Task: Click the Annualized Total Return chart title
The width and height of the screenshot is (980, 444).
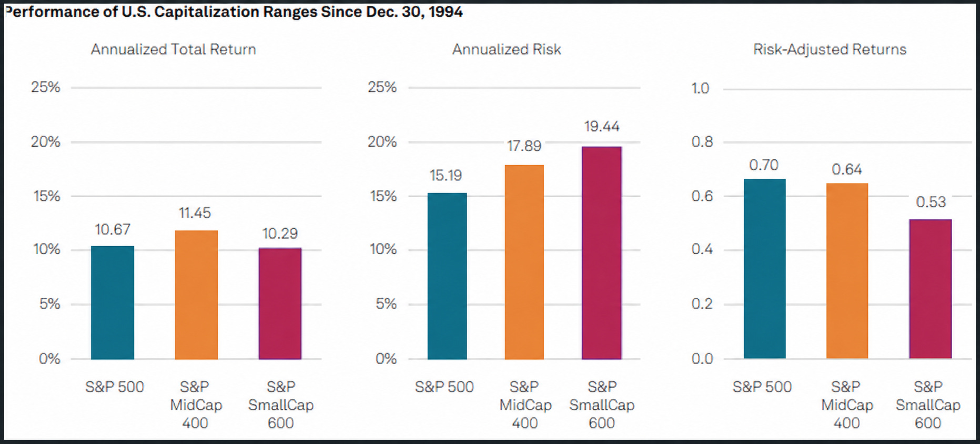Action: coord(174,49)
